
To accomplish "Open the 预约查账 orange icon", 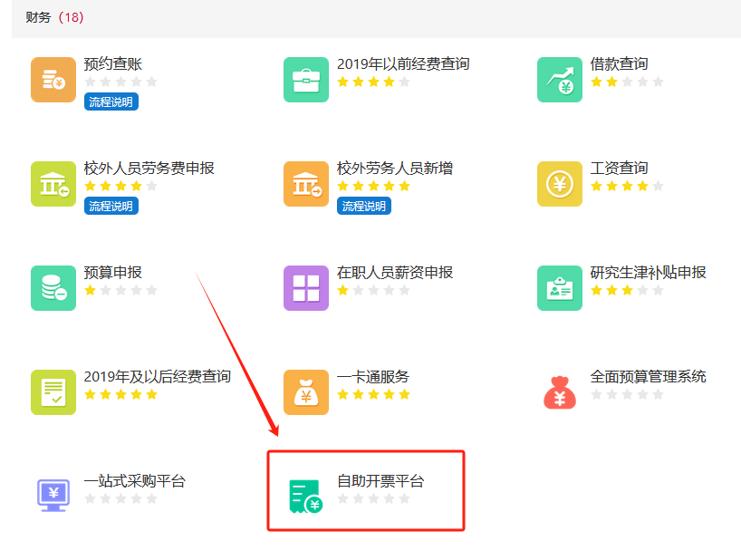I will 53,80.
